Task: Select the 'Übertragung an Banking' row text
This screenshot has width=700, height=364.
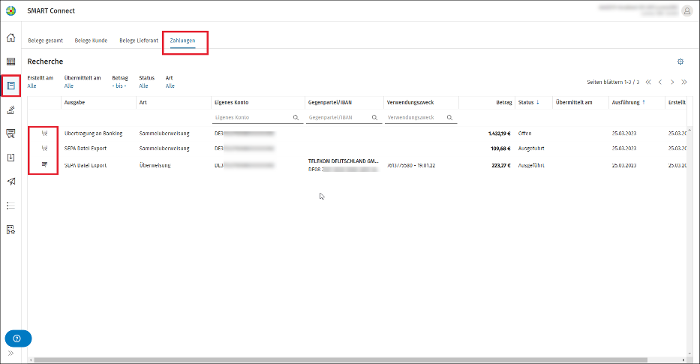Action: [93, 133]
